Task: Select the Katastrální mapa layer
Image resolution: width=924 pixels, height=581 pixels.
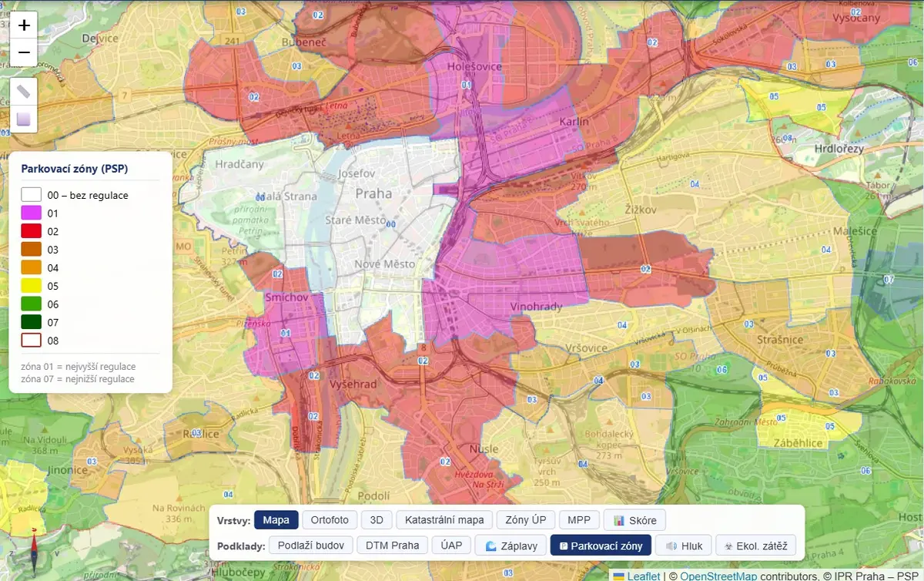Action: [444, 520]
